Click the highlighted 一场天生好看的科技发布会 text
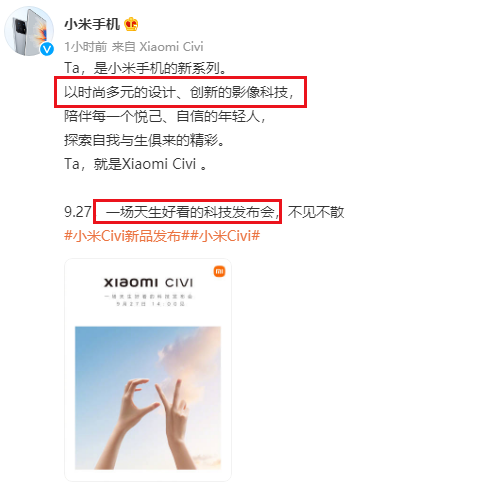This screenshot has width=504, height=489. click(x=192, y=212)
